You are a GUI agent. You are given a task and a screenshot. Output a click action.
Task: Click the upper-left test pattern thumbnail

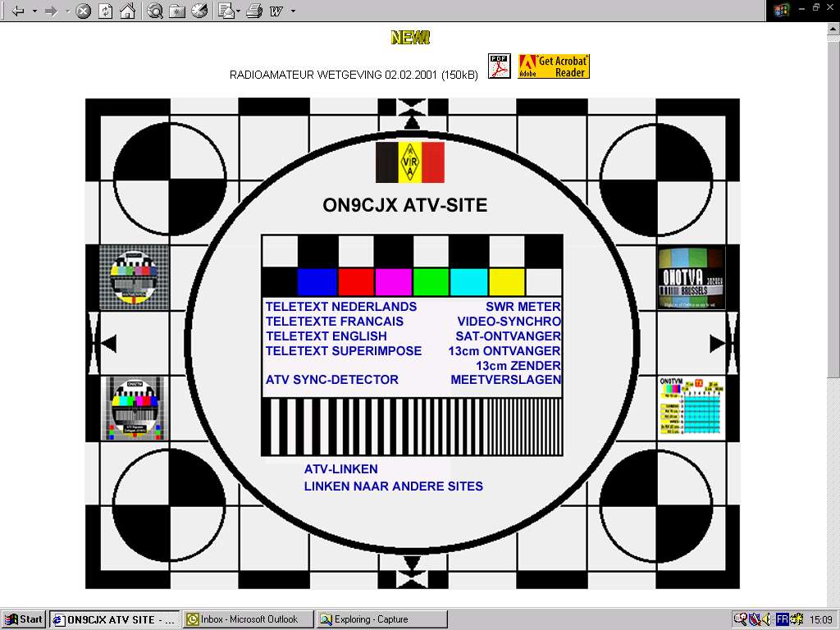(134, 277)
